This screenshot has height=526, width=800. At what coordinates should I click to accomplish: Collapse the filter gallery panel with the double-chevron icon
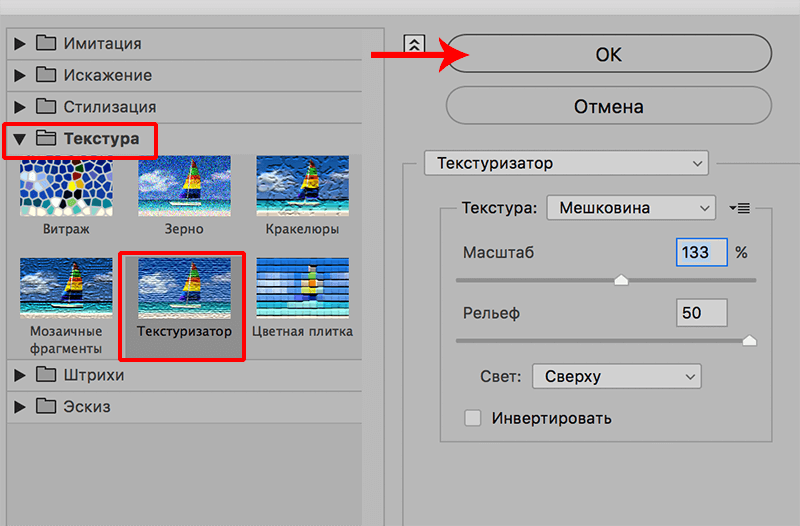point(414,44)
